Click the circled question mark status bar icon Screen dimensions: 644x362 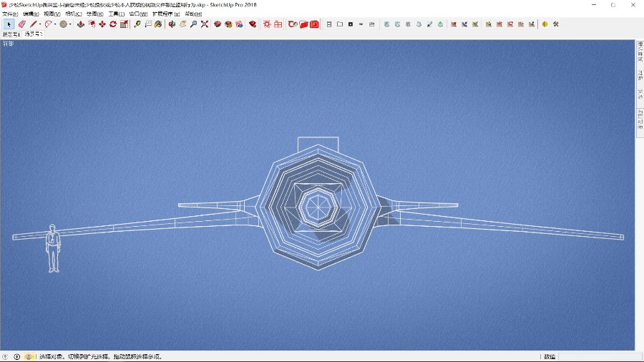(5, 357)
